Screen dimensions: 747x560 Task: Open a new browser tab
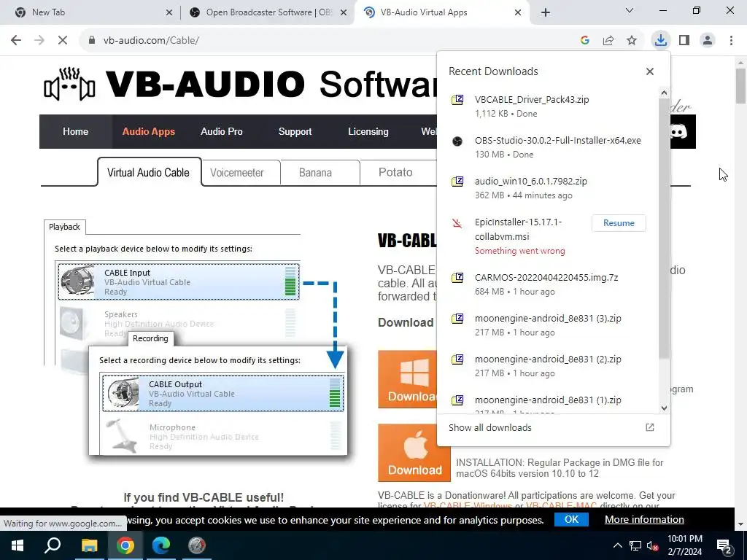(x=546, y=13)
